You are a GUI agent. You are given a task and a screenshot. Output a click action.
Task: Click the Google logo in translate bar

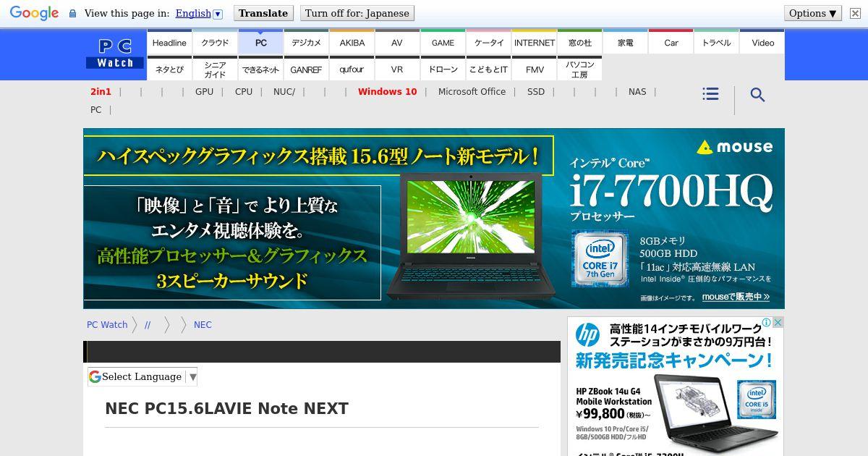click(34, 13)
